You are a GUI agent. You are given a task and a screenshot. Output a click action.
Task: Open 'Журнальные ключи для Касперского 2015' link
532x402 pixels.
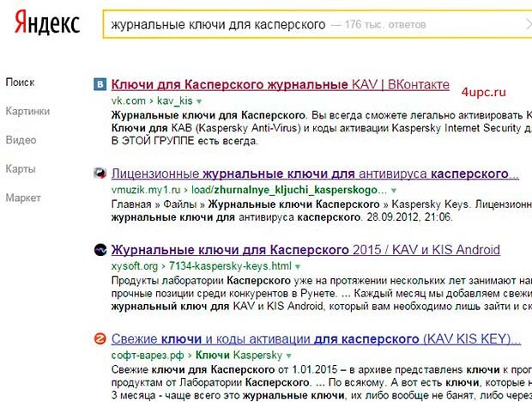coord(305,250)
